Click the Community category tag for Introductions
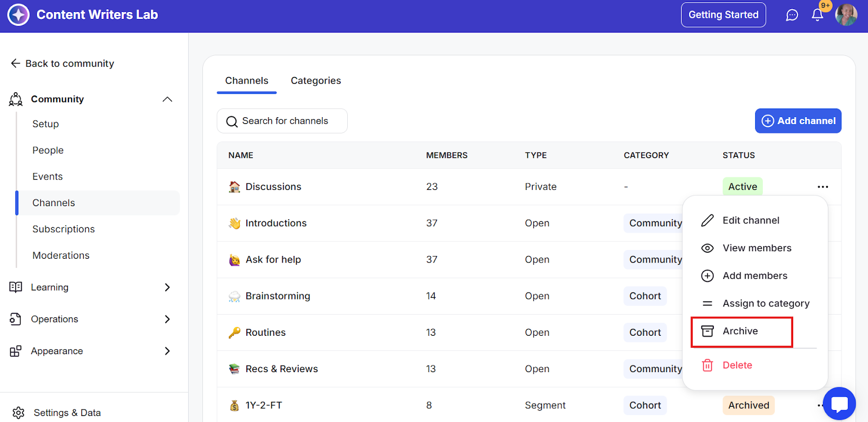Image resolution: width=868 pixels, height=422 pixels. [x=653, y=223]
